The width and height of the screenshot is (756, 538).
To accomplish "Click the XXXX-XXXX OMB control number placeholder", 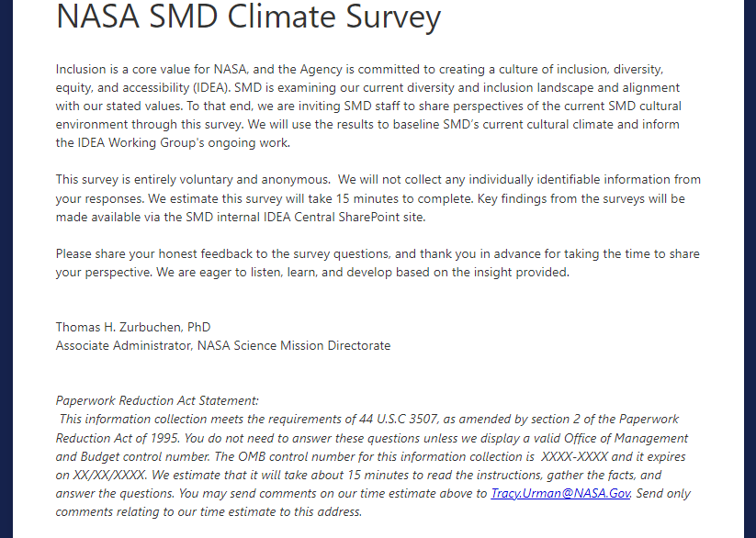I will pyautogui.click(x=574, y=456).
